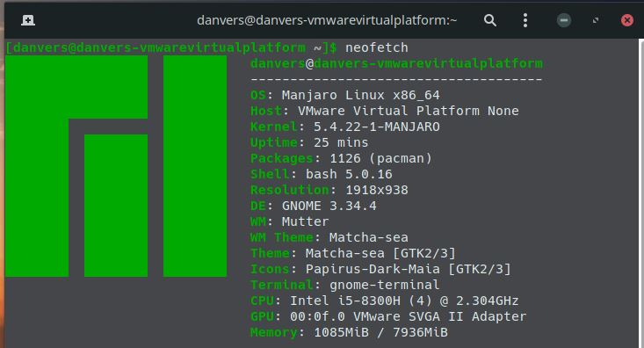Click the GPU line VMware SVGA II Adapter
The width and height of the screenshot is (644, 348).
pos(388,316)
